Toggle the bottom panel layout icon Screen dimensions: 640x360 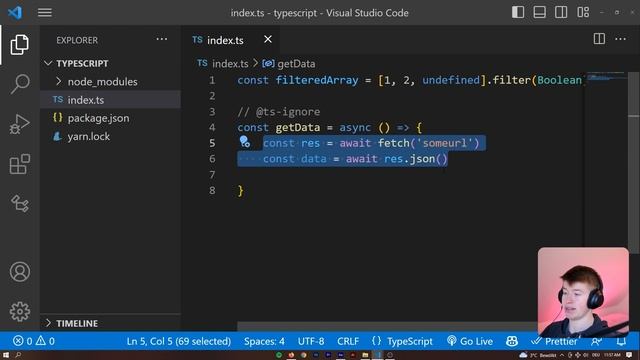(540, 12)
